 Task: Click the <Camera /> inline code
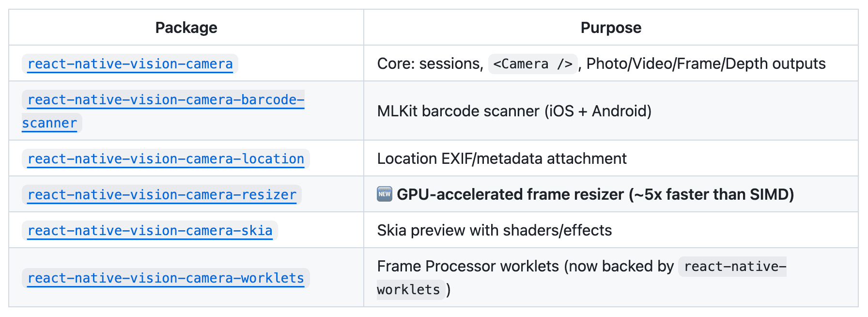coord(533,64)
